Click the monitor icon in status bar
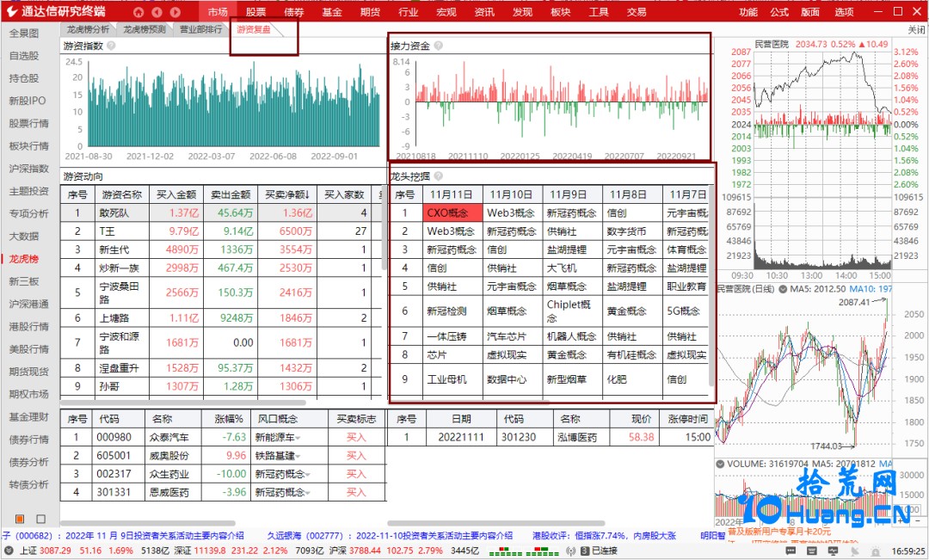The height and width of the screenshot is (560, 929). (834, 551)
